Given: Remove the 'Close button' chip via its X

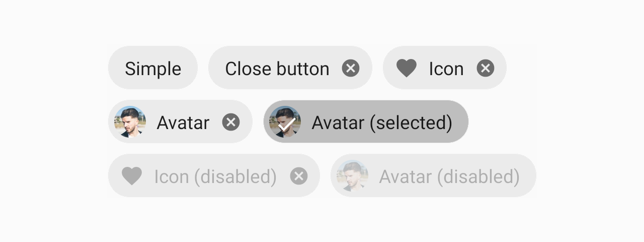Looking at the screenshot, I should 351,68.
